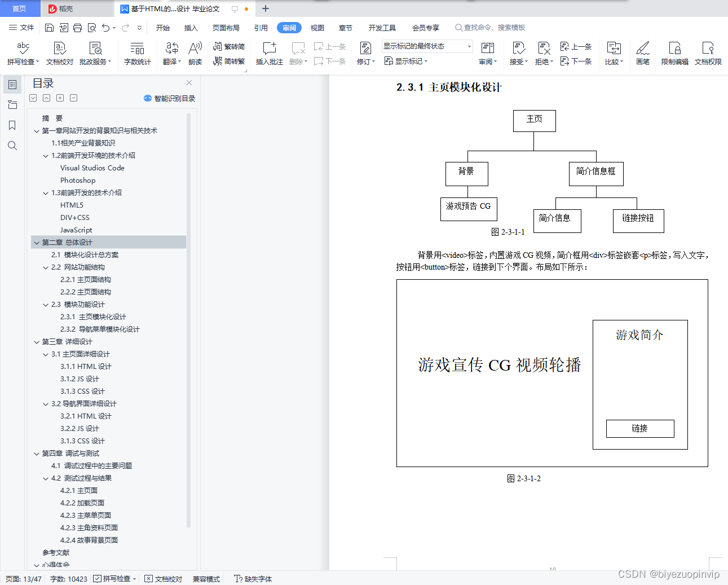This screenshot has height=585, width=728.
Task: Open the search icon in left sidebar
Action: pyautogui.click(x=12, y=146)
